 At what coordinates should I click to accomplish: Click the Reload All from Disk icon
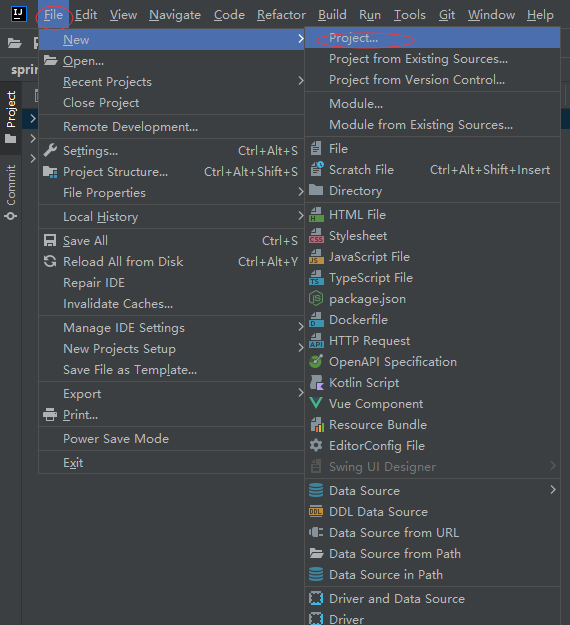pos(50,261)
